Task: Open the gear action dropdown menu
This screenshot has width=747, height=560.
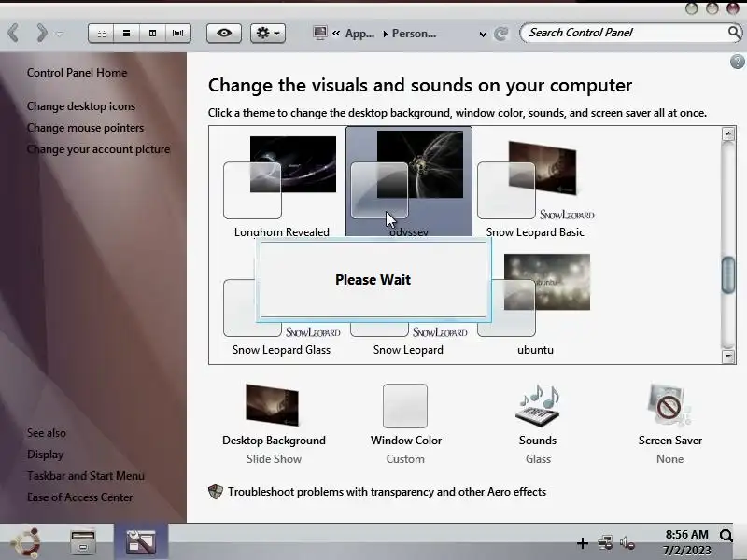Action: 268,34
